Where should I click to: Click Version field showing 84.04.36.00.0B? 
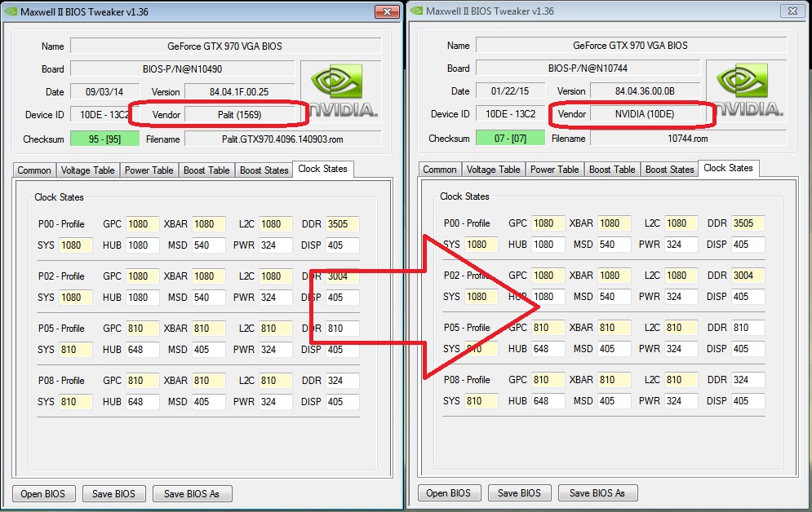coord(645,91)
